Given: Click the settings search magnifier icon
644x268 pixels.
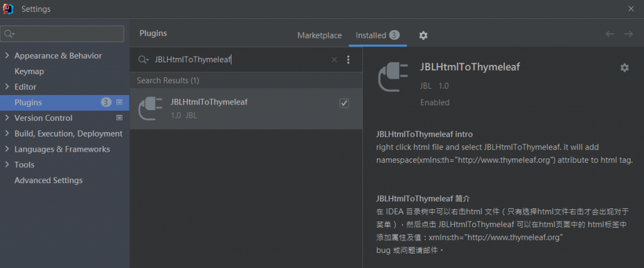Looking at the screenshot, I should click(9, 34).
